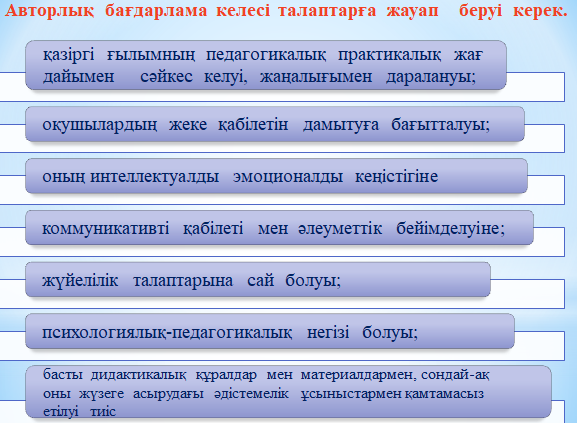The height and width of the screenshot is (423, 577).
Task: Click the red slide title text
Action: click(286, 11)
